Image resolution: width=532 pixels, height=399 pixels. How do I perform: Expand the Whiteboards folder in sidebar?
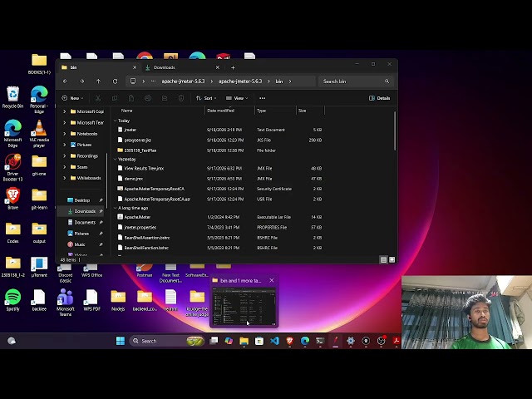tap(65, 178)
